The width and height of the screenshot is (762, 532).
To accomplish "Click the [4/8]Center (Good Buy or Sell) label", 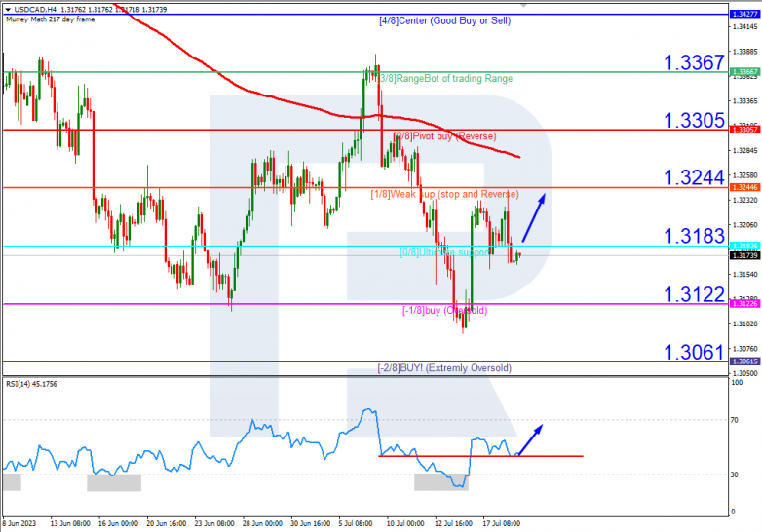I will tap(444, 20).
